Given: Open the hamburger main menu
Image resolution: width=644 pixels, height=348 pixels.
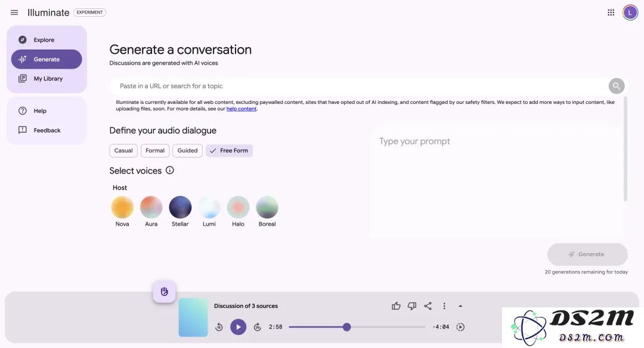Looking at the screenshot, I should tap(14, 13).
